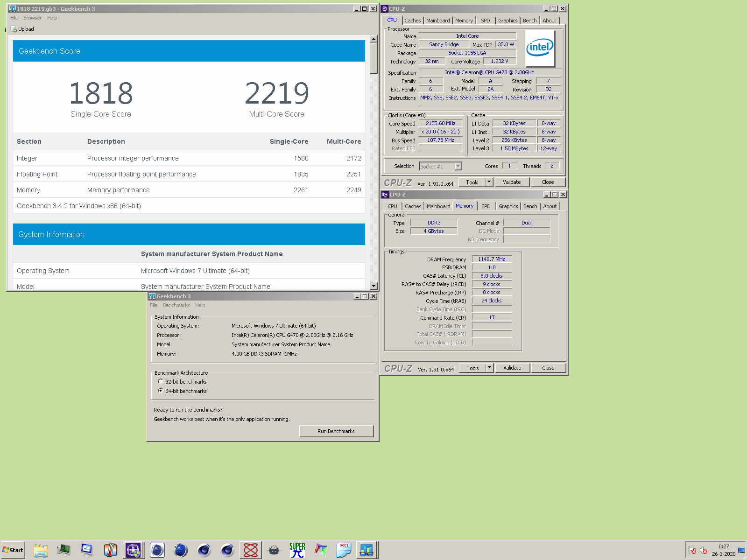The width and height of the screenshot is (747, 560).
Task: Switch to SPD tab in lower CPU-Z window
Action: [486, 206]
